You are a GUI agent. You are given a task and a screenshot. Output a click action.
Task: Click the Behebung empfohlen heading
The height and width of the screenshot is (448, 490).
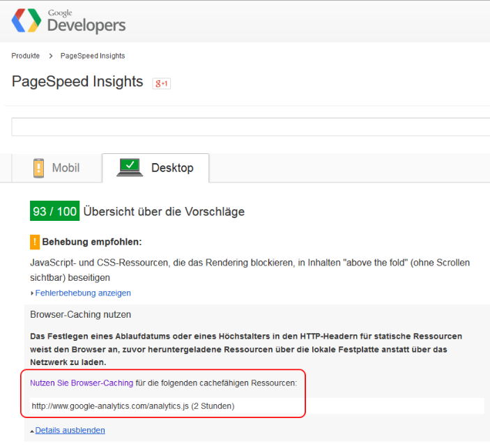coord(92,242)
